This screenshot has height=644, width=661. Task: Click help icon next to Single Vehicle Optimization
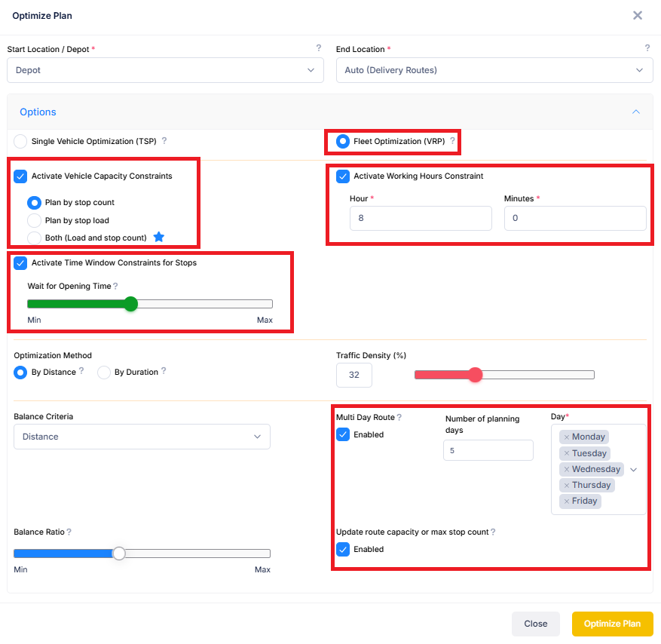coord(164,141)
